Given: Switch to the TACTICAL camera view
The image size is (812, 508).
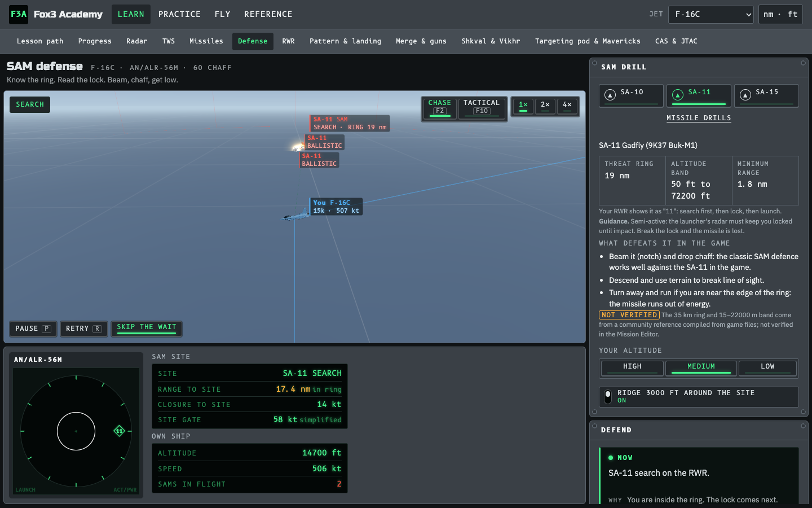Looking at the screenshot, I should [482, 108].
